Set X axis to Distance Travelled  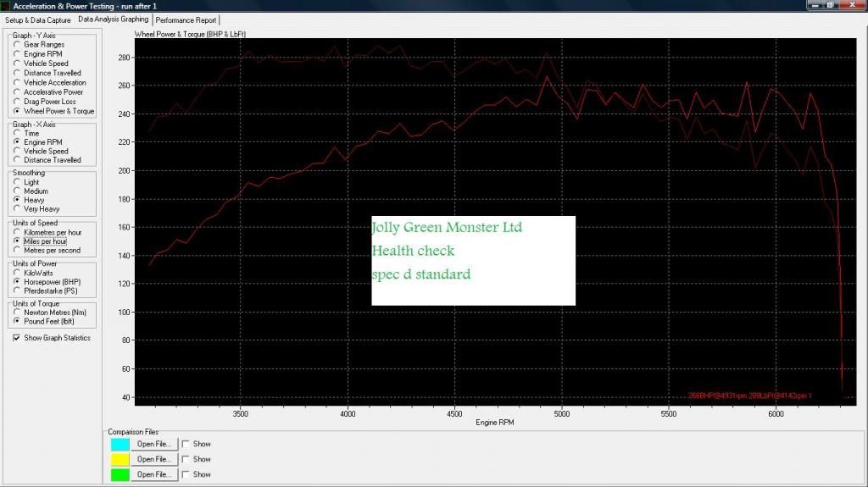click(17, 160)
